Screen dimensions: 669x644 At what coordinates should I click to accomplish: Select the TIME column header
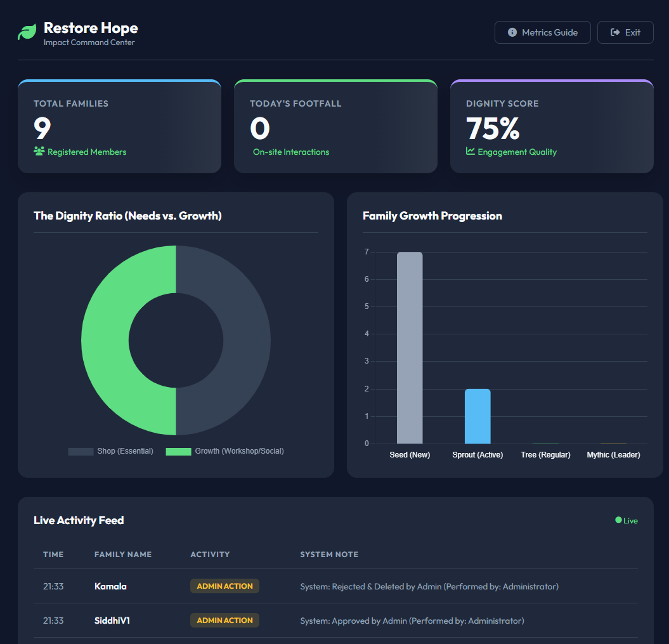[x=53, y=554]
